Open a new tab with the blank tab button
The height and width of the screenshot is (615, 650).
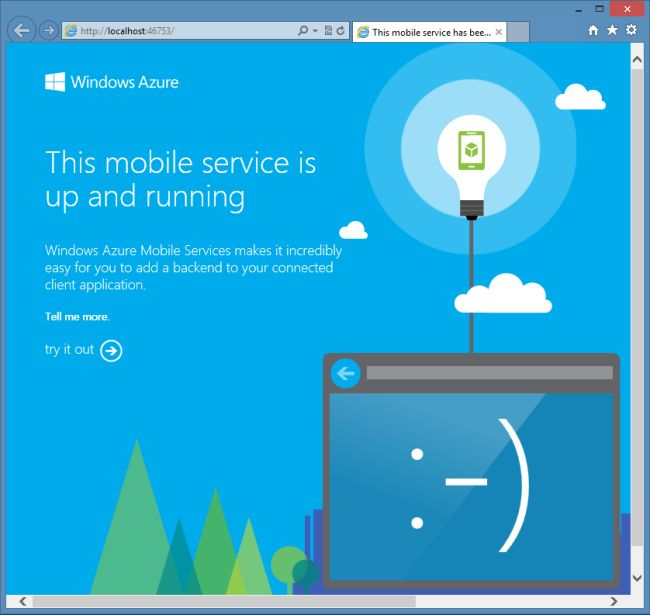[x=518, y=32]
